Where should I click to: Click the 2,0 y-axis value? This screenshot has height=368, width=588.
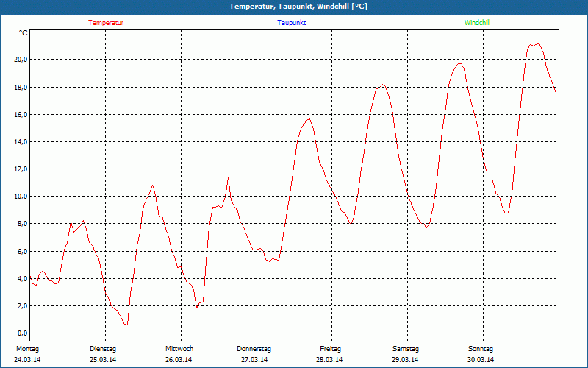(22, 305)
